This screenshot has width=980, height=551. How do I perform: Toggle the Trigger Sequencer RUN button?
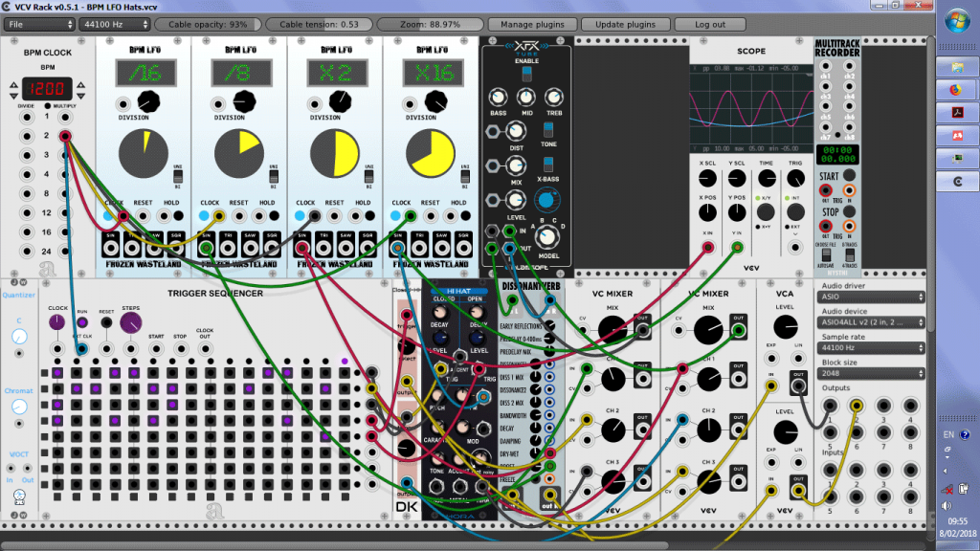pos(82,323)
